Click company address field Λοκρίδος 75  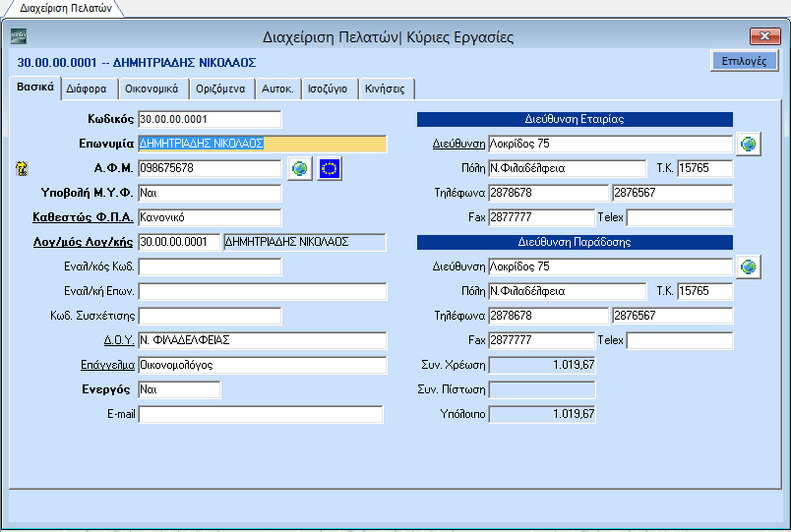(610, 145)
